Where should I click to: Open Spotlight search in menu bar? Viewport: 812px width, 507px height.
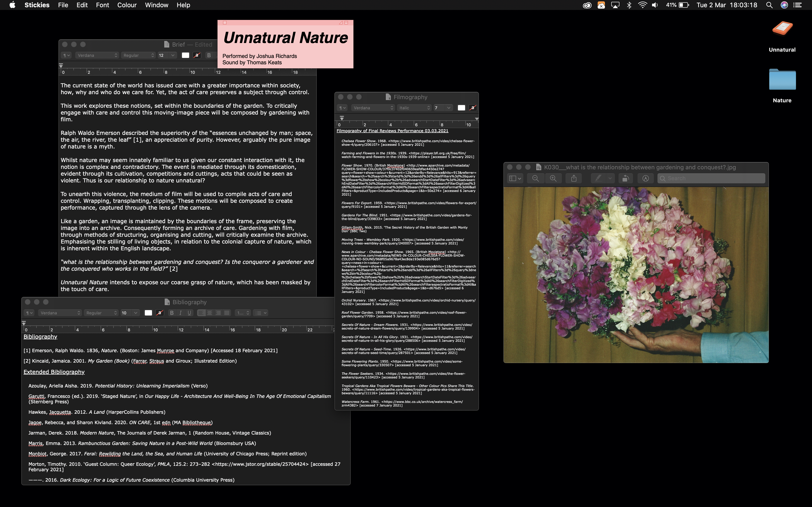769,5
